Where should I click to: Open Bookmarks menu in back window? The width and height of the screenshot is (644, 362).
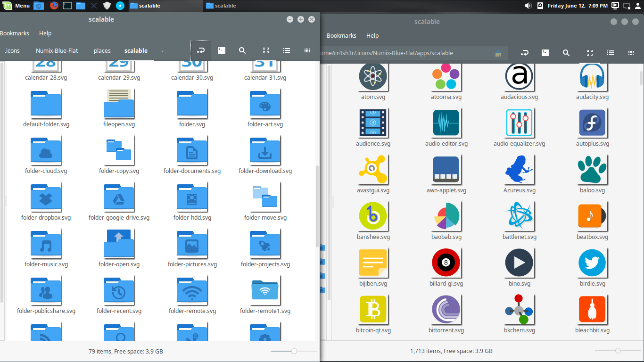click(x=341, y=35)
